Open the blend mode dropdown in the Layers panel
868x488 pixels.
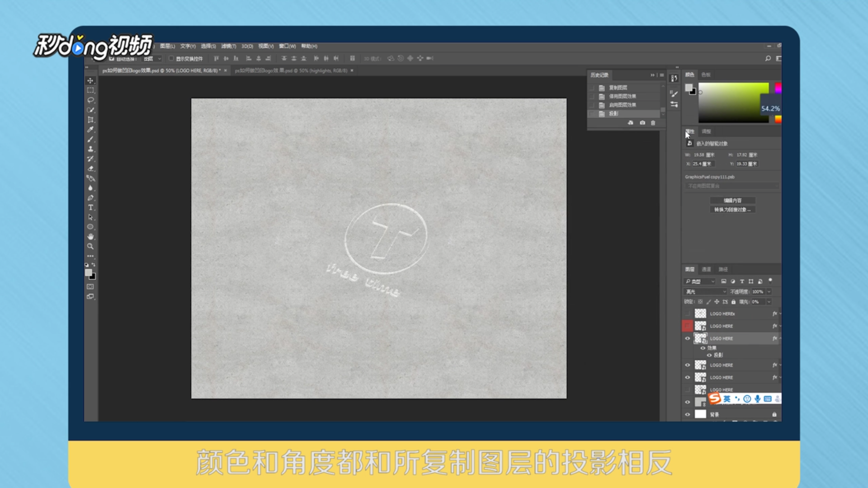click(x=705, y=292)
